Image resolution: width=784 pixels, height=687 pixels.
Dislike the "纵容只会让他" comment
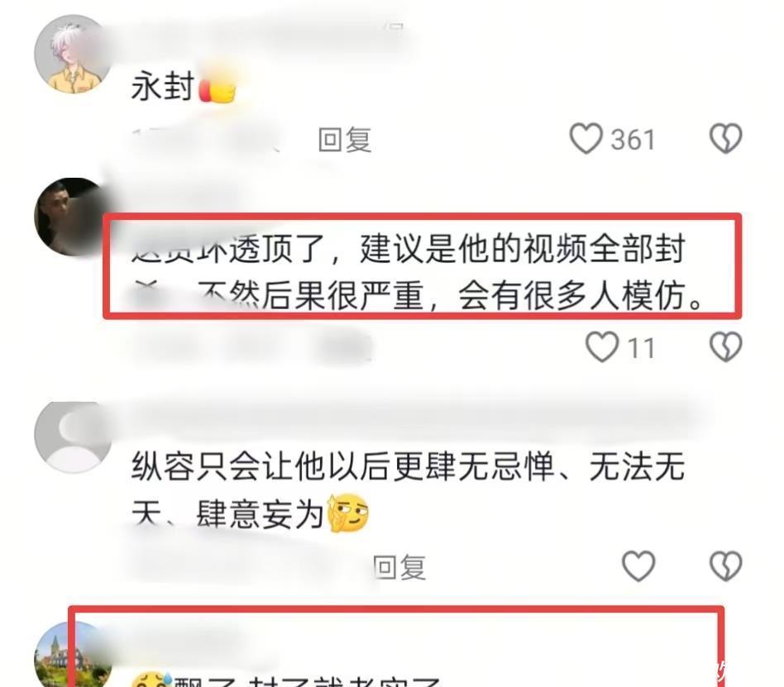(725, 565)
